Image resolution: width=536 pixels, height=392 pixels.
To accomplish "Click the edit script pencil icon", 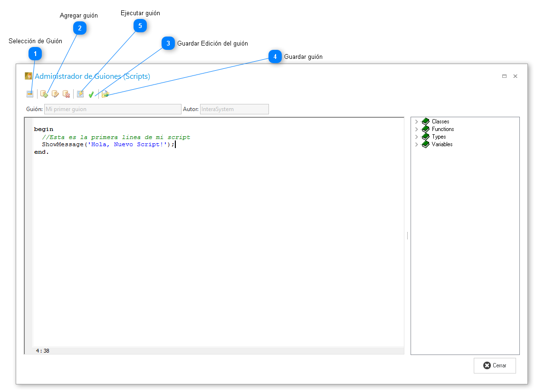I will 55,94.
